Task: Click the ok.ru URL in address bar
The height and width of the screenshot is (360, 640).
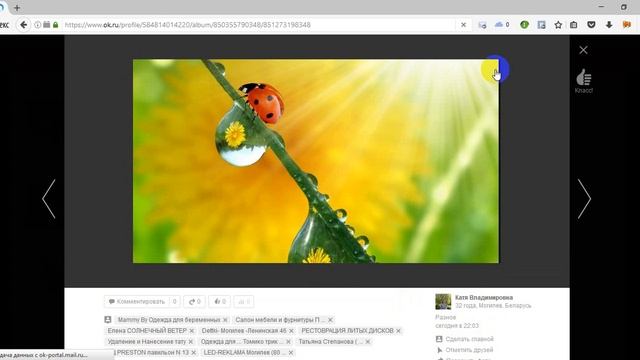Action: (x=187, y=25)
